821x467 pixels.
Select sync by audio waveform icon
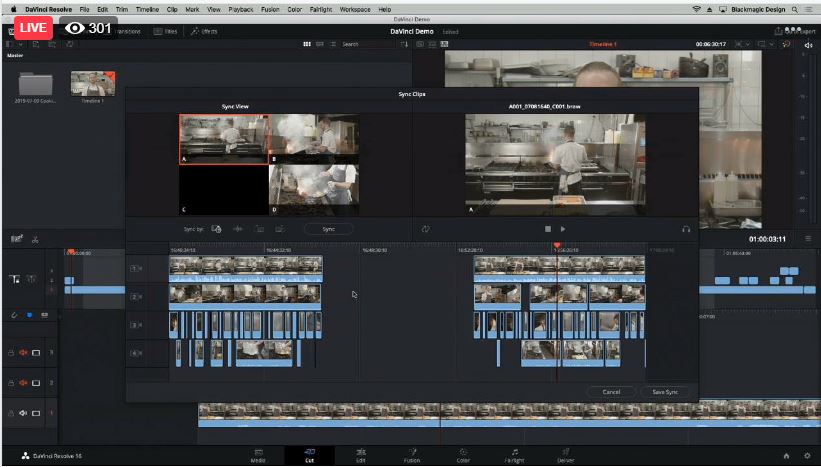click(x=238, y=229)
